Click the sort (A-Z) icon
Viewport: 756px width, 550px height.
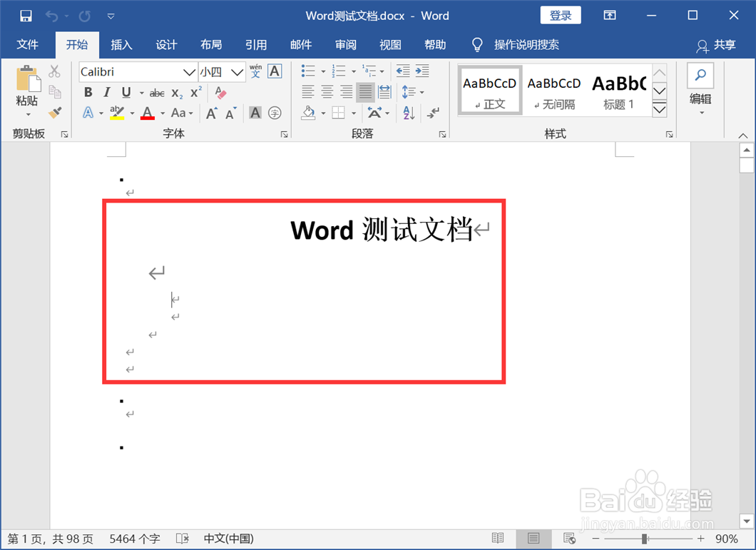[407, 113]
